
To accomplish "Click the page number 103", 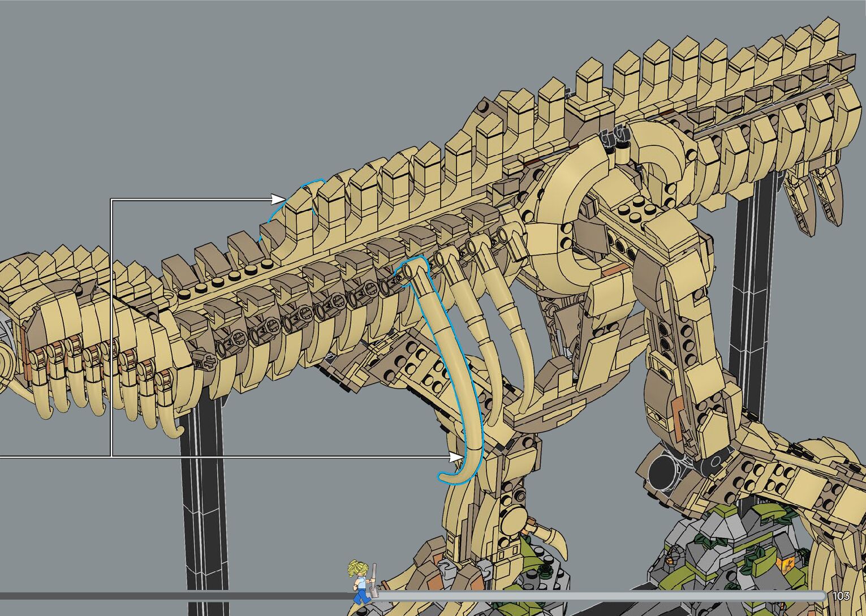I will coord(841,596).
